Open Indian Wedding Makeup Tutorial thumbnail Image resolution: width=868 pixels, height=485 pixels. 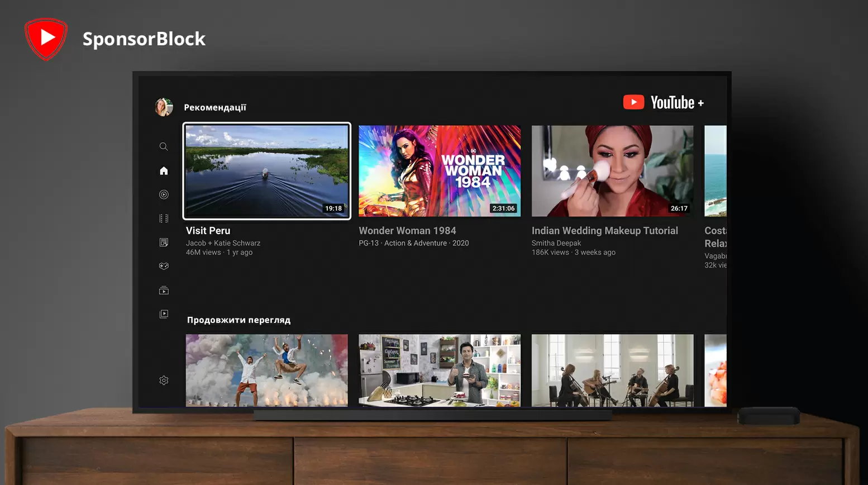point(612,171)
